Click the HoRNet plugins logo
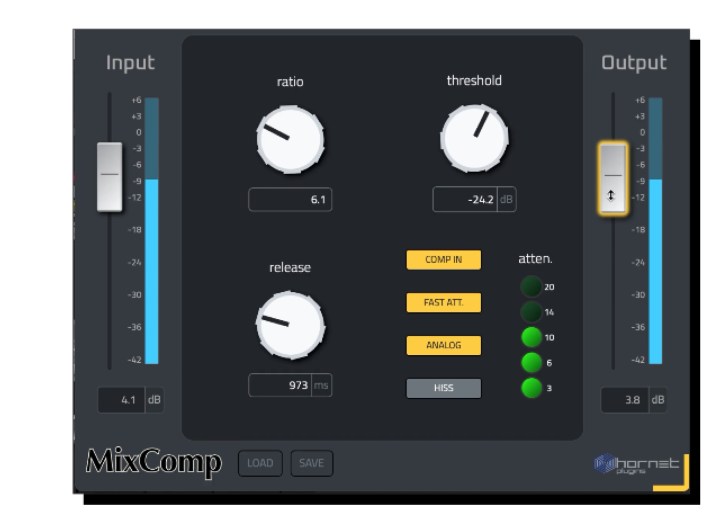Viewport: 720px width, 519px height. 636,464
